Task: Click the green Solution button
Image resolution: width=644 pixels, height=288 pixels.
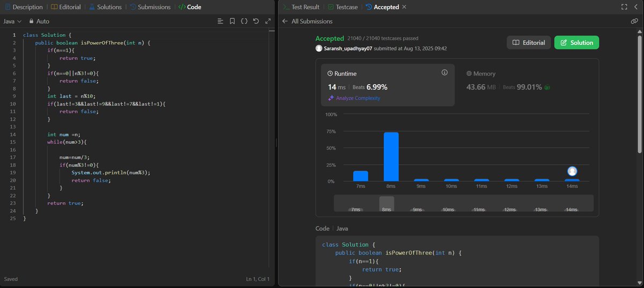Action: [576, 42]
